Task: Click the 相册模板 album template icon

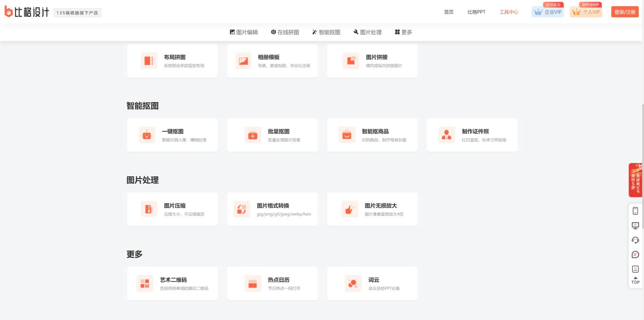Action: (244, 61)
